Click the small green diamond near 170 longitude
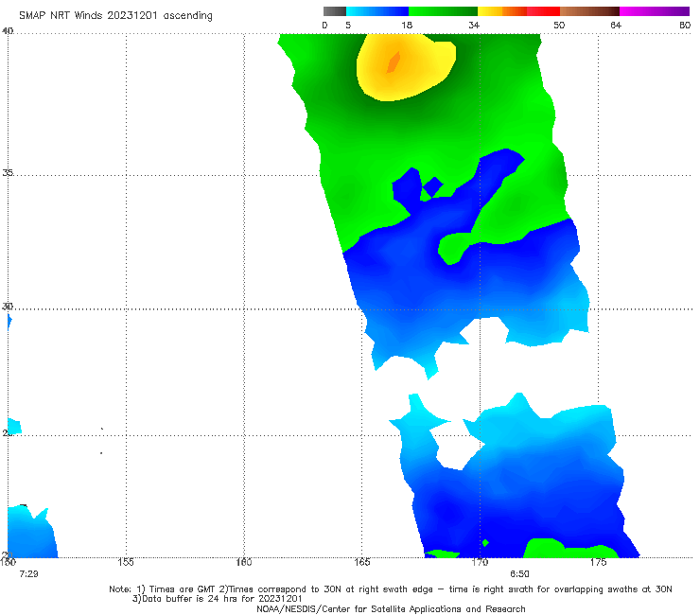Image resolution: width=700 pixels, height=615 pixels. [485, 543]
